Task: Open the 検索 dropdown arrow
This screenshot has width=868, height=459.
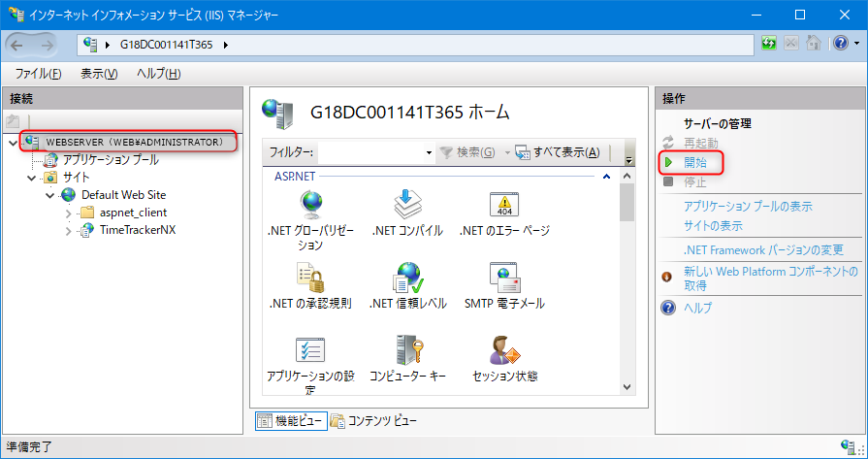Action: [x=506, y=152]
